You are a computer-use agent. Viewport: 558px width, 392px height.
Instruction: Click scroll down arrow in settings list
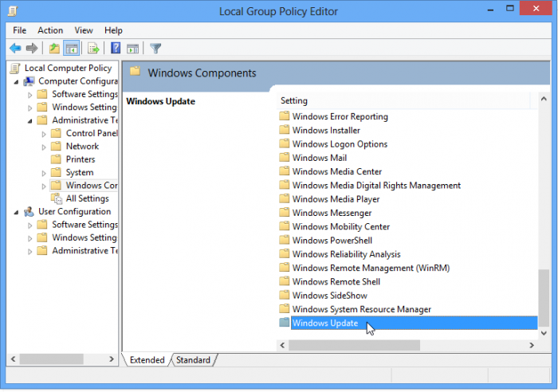pyautogui.click(x=544, y=333)
